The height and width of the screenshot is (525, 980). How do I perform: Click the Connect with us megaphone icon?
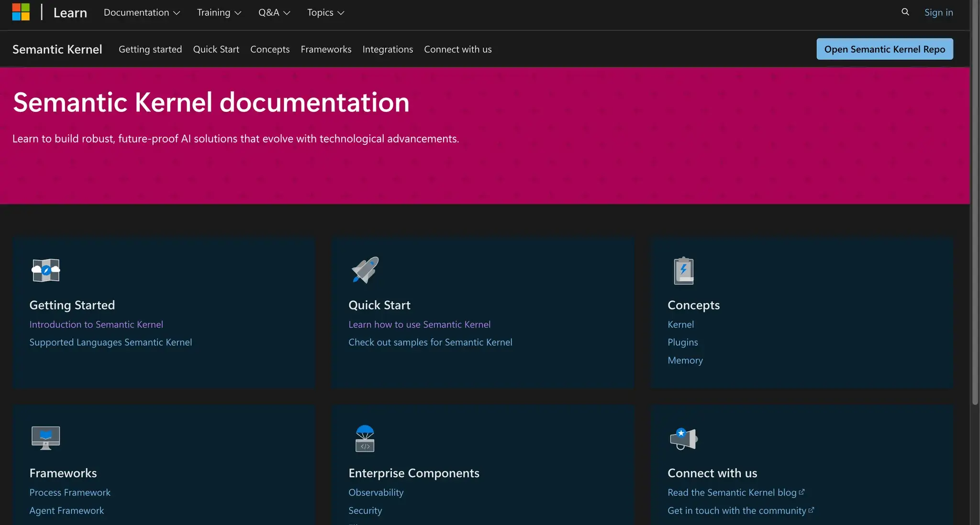[683, 438]
